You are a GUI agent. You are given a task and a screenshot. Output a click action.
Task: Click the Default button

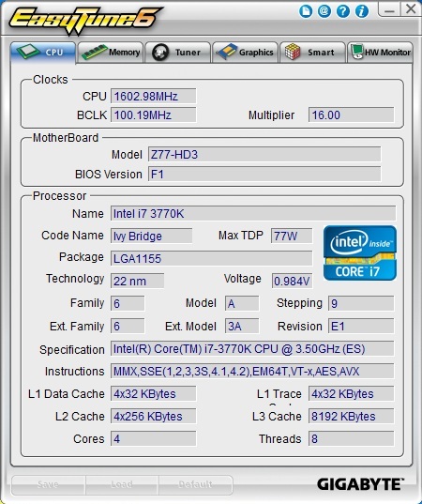[x=195, y=485]
